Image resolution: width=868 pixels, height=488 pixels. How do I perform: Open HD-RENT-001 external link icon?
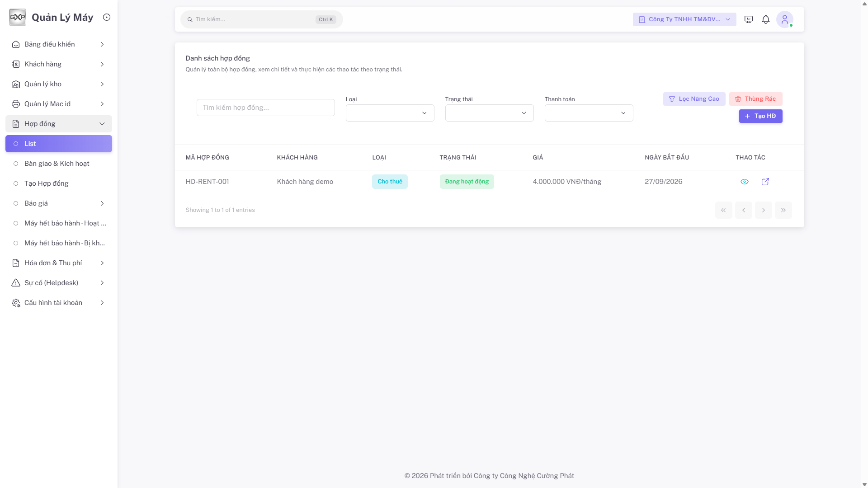(x=765, y=182)
